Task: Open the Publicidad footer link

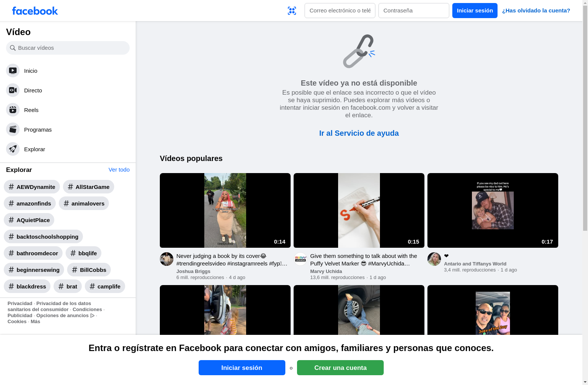Action: click(x=20, y=316)
